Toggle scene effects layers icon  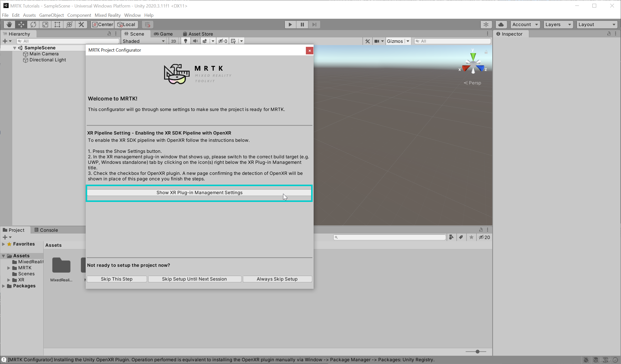[205, 41]
